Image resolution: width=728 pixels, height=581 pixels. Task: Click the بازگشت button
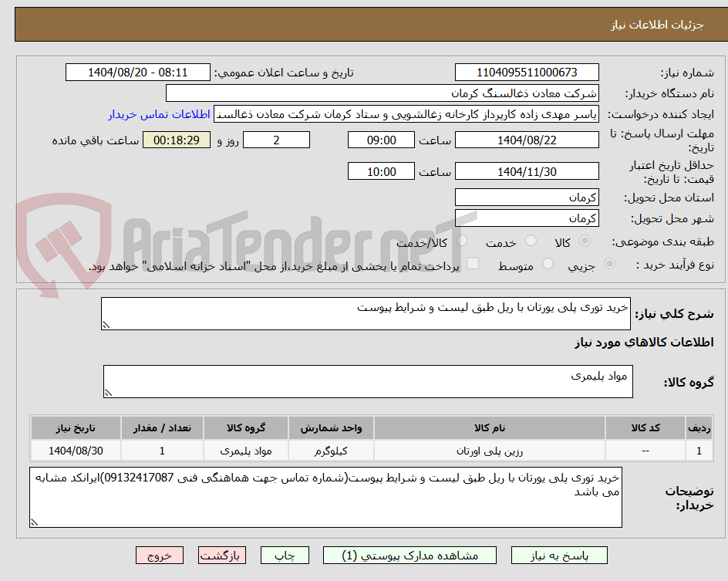222,555
